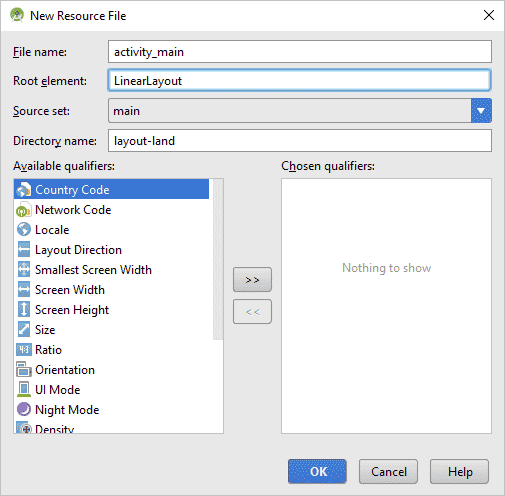505x496 pixels.
Task: Click the Cancel button
Action: point(388,471)
